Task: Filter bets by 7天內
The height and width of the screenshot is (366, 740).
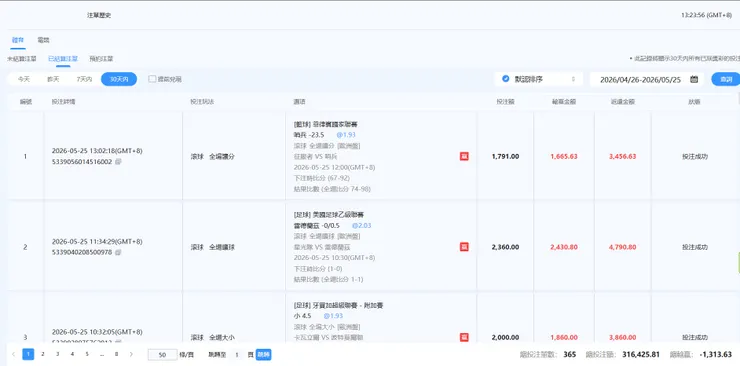Action: [84, 79]
